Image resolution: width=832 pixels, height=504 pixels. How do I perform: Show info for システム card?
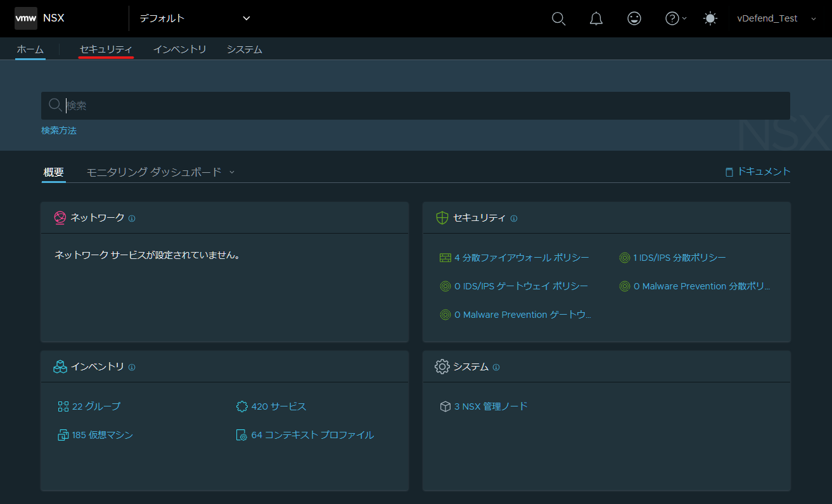tap(496, 367)
